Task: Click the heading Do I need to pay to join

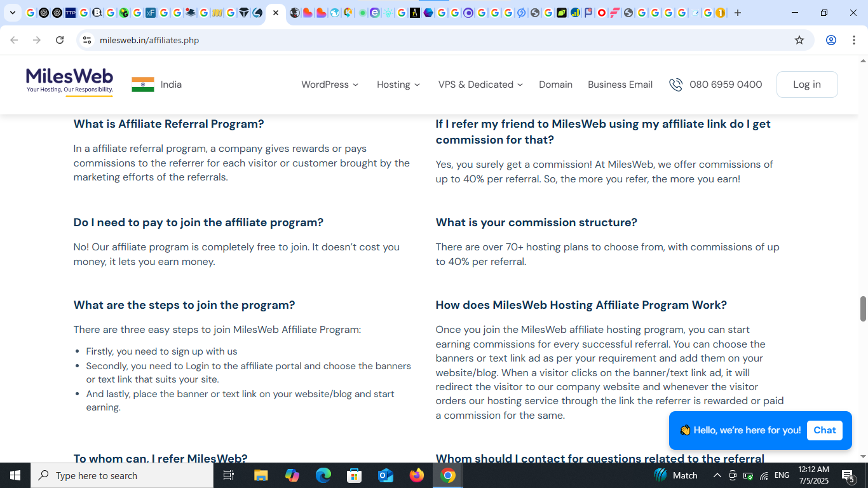Action: pos(198,222)
